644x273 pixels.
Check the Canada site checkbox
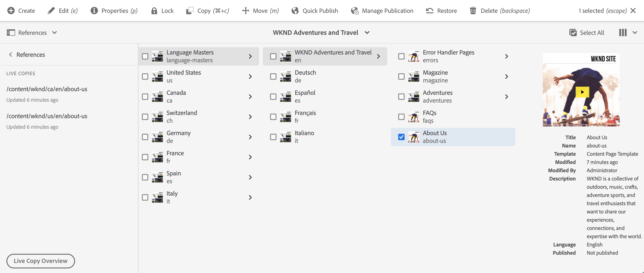[x=145, y=97]
